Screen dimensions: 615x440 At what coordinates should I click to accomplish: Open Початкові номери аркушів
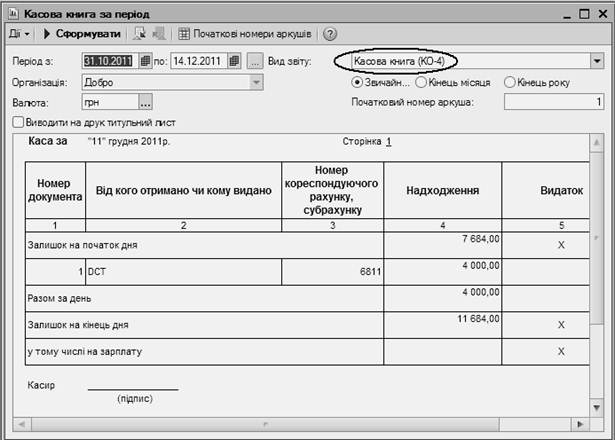245,34
